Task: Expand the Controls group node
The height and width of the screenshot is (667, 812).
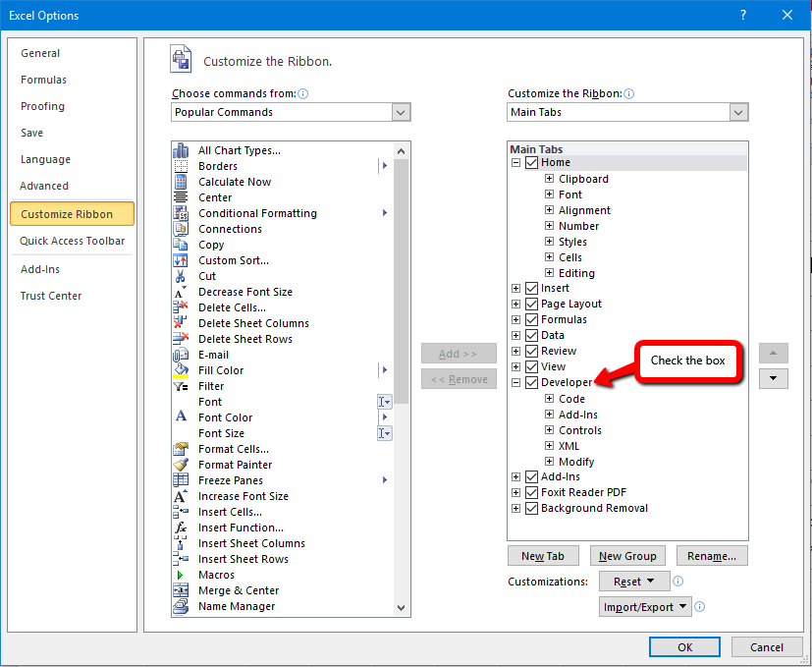Action: click(x=550, y=429)
